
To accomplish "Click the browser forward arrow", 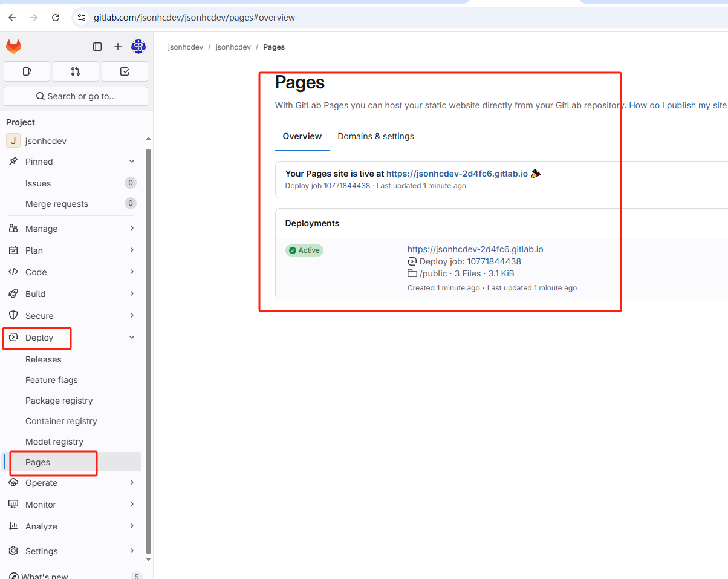I will point(34,18).
